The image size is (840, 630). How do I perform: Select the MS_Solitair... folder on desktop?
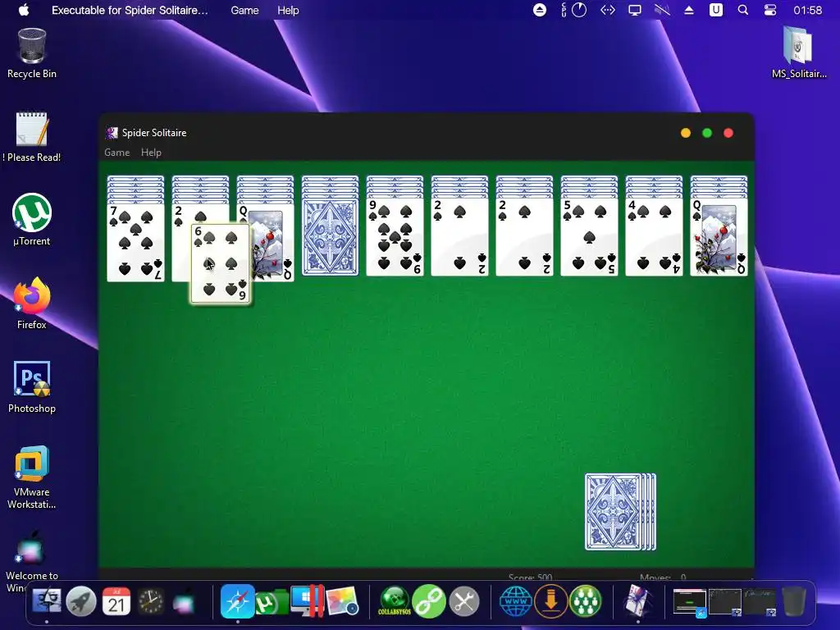(x=799, y=52)
